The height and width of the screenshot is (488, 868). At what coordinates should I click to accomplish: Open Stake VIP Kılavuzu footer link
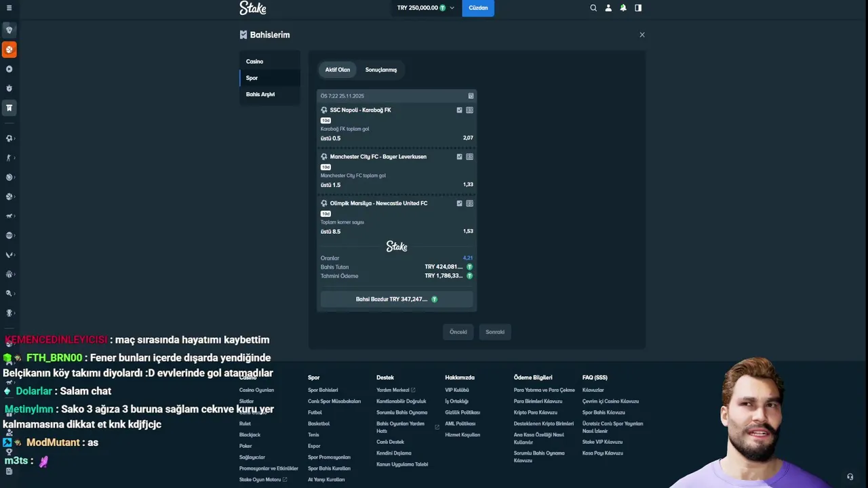click(x=602, y=442)
